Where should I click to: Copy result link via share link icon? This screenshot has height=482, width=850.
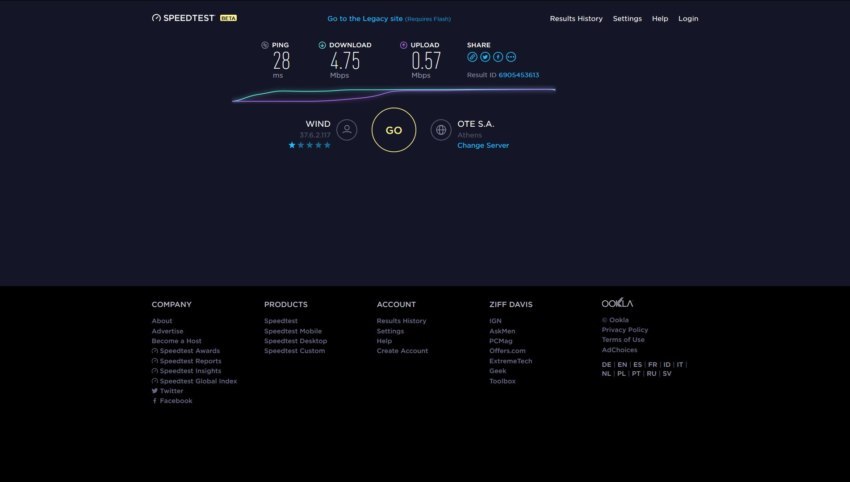pyautogui.click(x=472, y=57)
